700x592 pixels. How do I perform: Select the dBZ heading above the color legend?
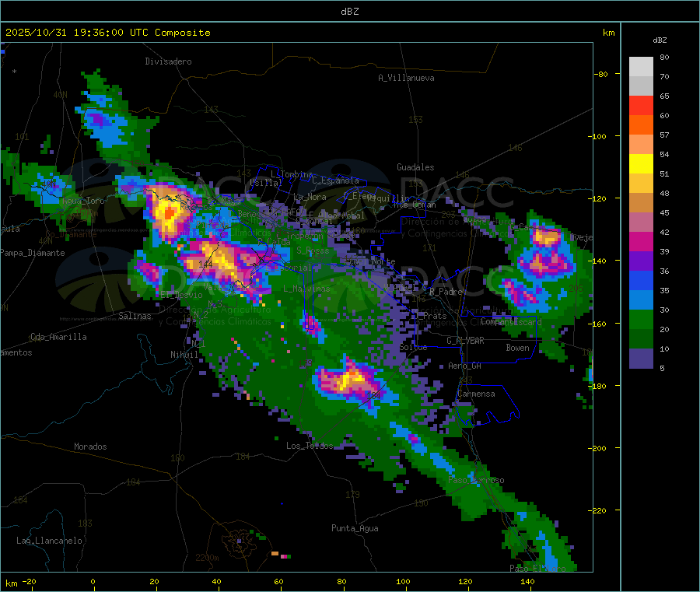[660, 40]
